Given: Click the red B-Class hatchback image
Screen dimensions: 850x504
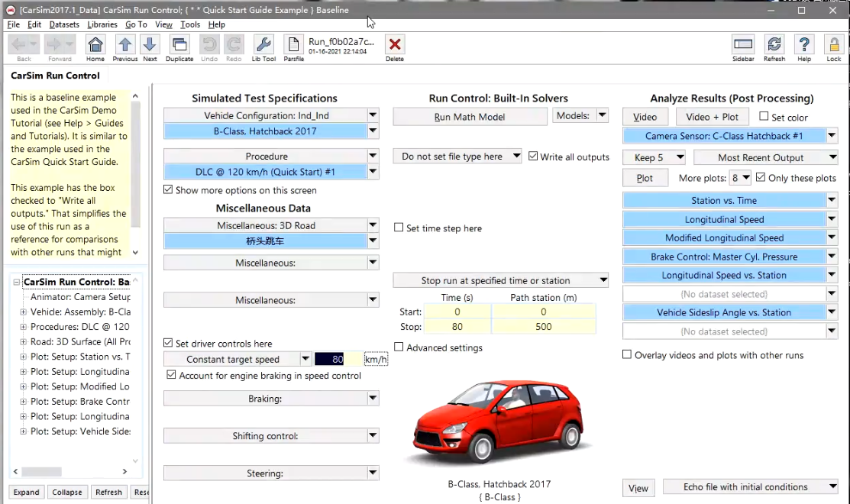Looking at the screenshot, I should pos(499,421).
